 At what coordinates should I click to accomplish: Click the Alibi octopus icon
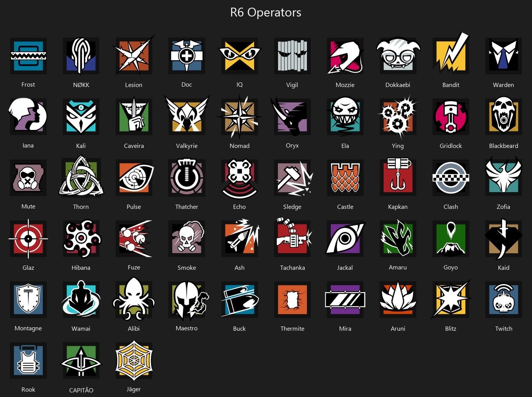coord(134,299)
